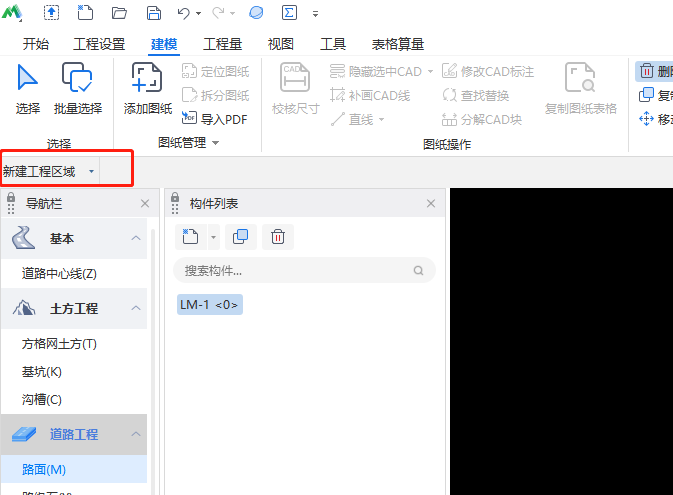Select 方格网土方(T) in navigation list

(x=59, y=343)
